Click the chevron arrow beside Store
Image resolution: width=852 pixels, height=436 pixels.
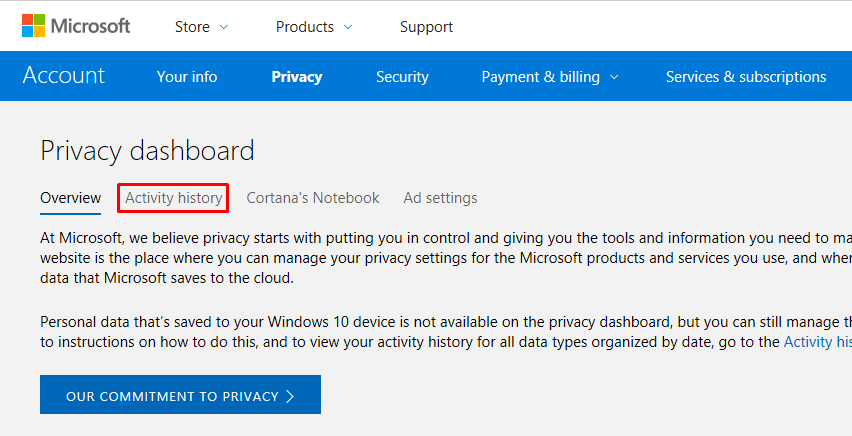click(223, 27)
